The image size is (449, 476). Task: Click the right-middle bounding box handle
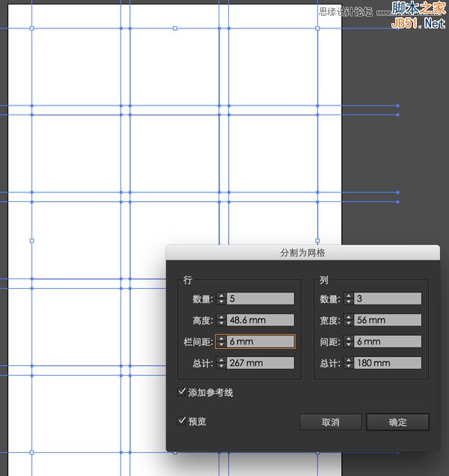(x=317, y=241)
